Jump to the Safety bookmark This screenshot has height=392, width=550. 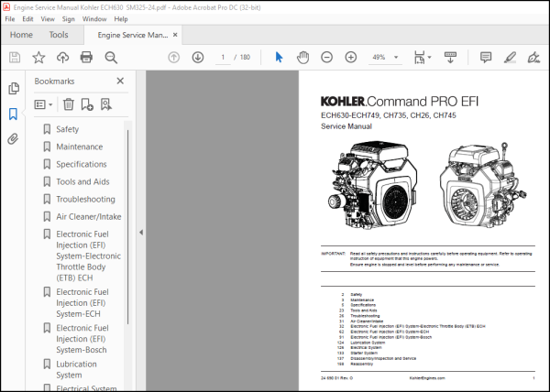(67, 129)
